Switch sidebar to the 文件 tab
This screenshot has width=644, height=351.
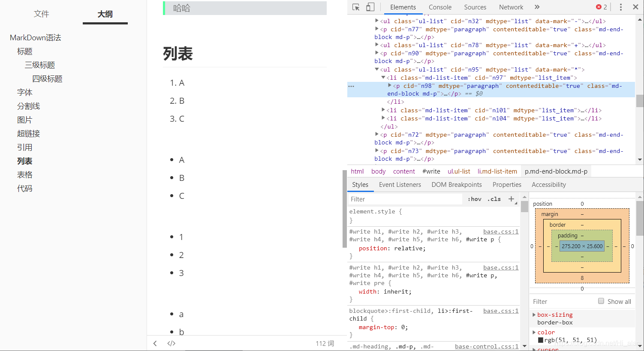(x=42, y=14)
